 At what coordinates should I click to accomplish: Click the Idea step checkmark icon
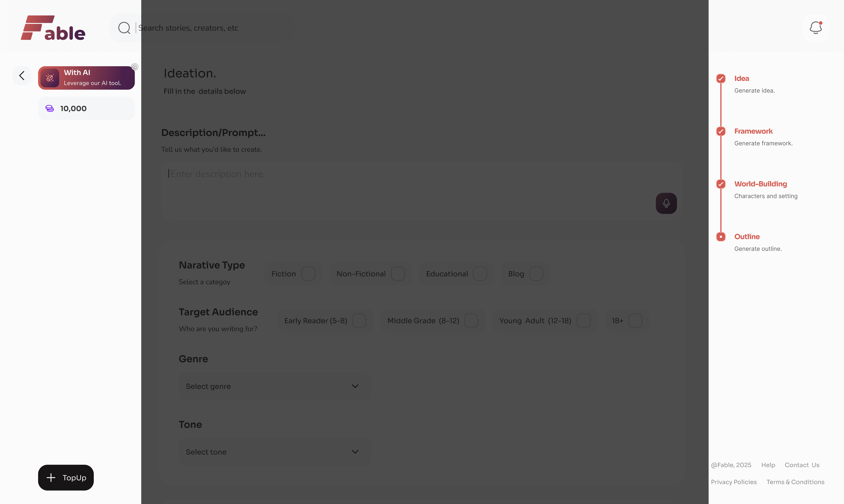pyautogui.click(x=721, y=78)
